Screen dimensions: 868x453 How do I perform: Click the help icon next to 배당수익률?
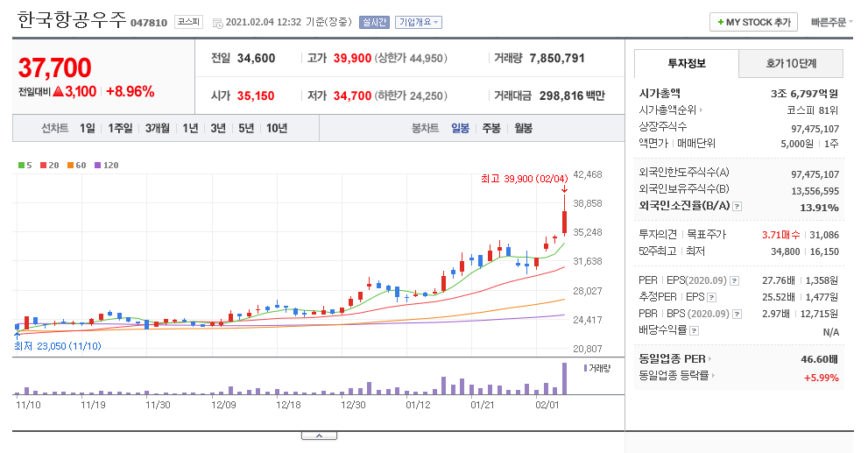[695, 330]
